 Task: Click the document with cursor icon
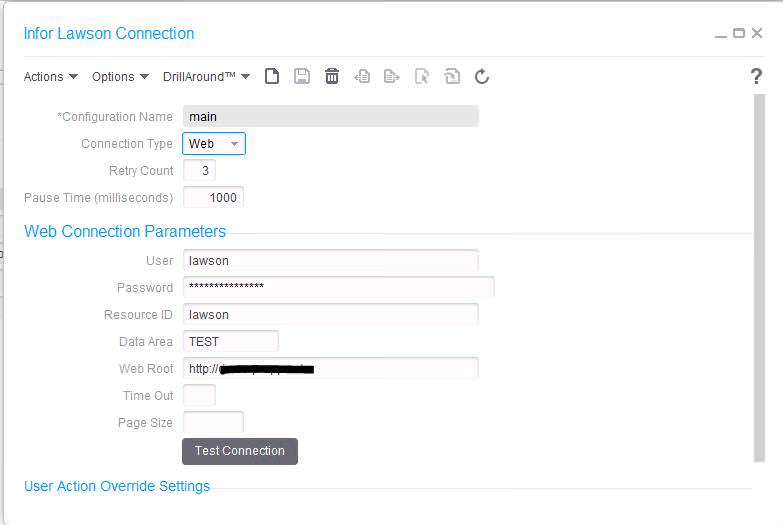click(x=421, y=76)
